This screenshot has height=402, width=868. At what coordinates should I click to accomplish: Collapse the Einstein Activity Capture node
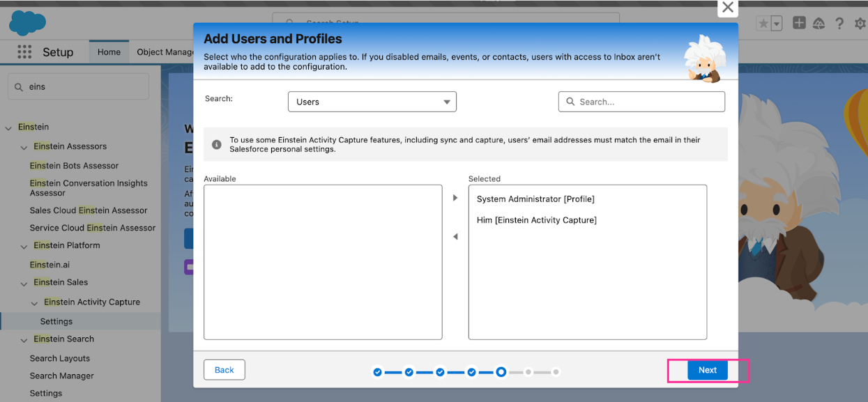pyautogui.click(x=35, y=302)
